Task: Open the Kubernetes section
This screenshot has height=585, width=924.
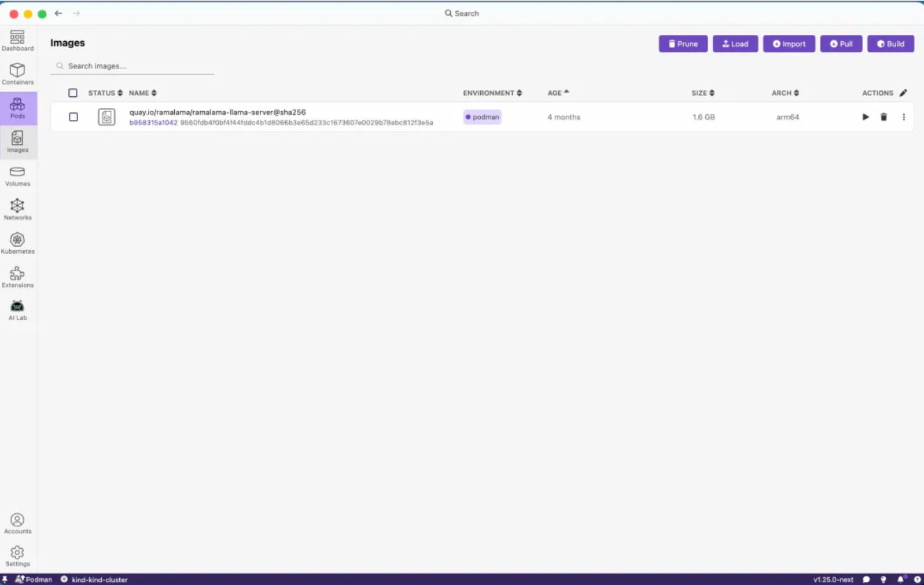Action: click(17, 243)
